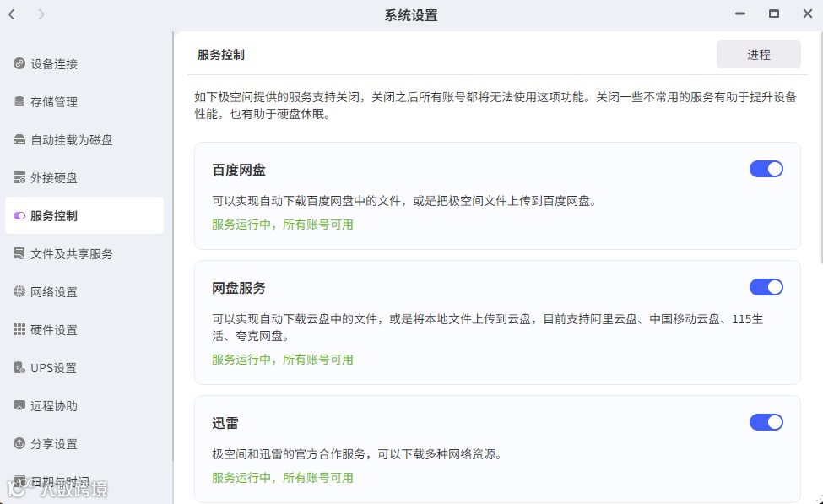
Task: Click the 设备连接 link icon in the sidebar
Action: pyautogui.click(x=19, y=63)
